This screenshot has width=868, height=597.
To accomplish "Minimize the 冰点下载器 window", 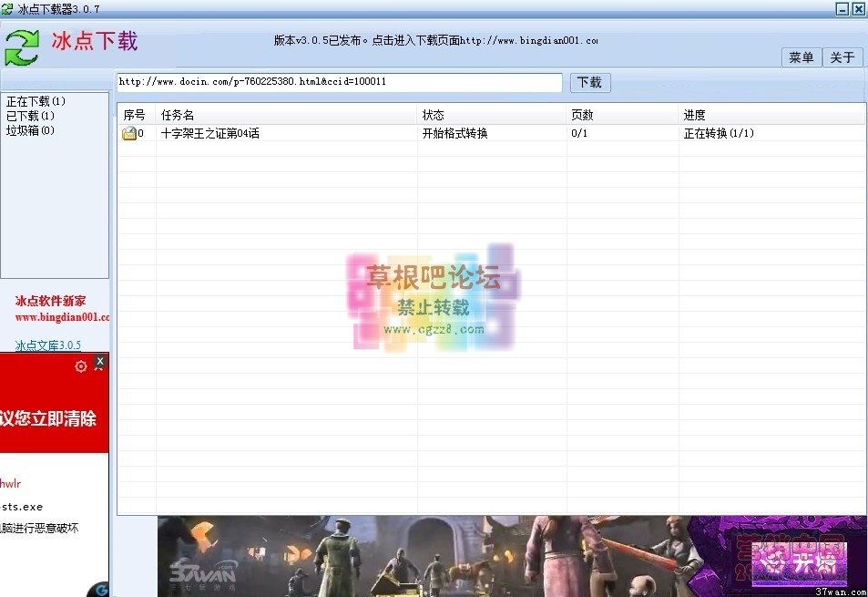I will 842,8.
